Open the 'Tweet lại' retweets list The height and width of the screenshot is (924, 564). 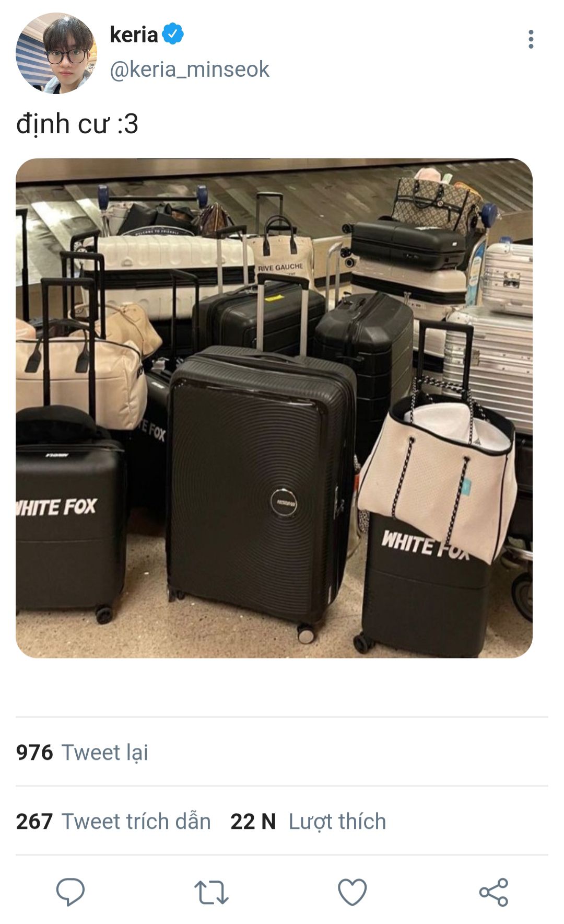[x=105, y=753]
